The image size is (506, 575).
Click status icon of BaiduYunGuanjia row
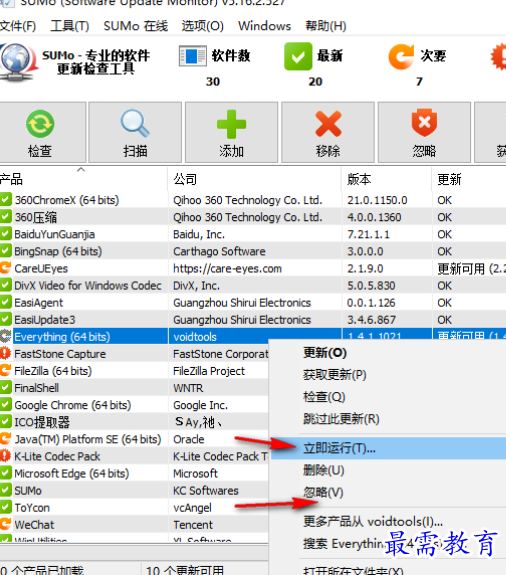(x=6, y=234)
